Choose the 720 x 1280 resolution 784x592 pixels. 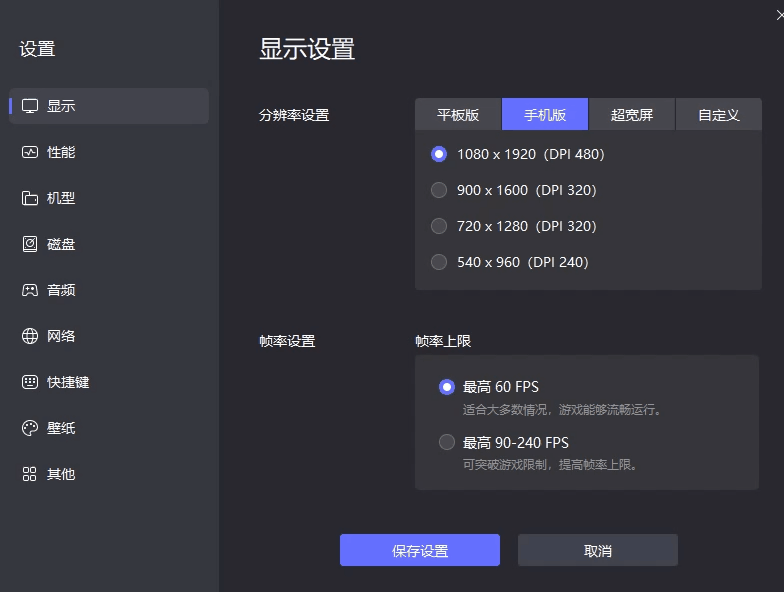[438, 226]
